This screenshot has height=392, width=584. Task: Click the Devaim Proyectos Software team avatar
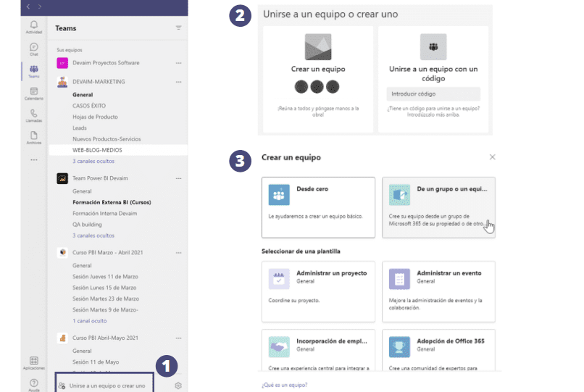(62, 63)
